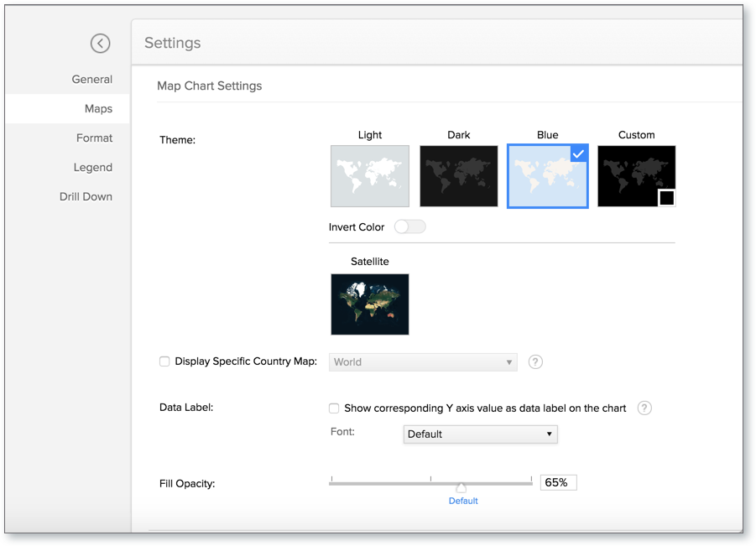This screenshot has width=756, height=546.
Task: Open the Drill Down tab
Action: click(86, 196)
